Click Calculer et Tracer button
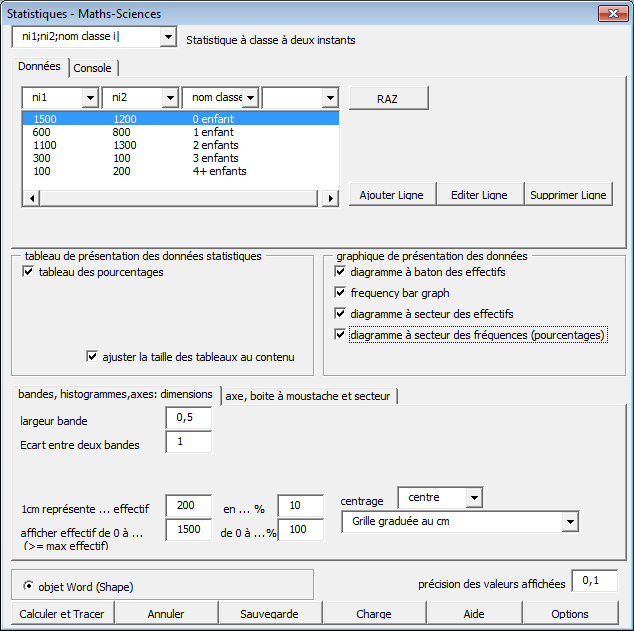The height and width of the screenshot is (631, 634). click(x=62, y=614)
